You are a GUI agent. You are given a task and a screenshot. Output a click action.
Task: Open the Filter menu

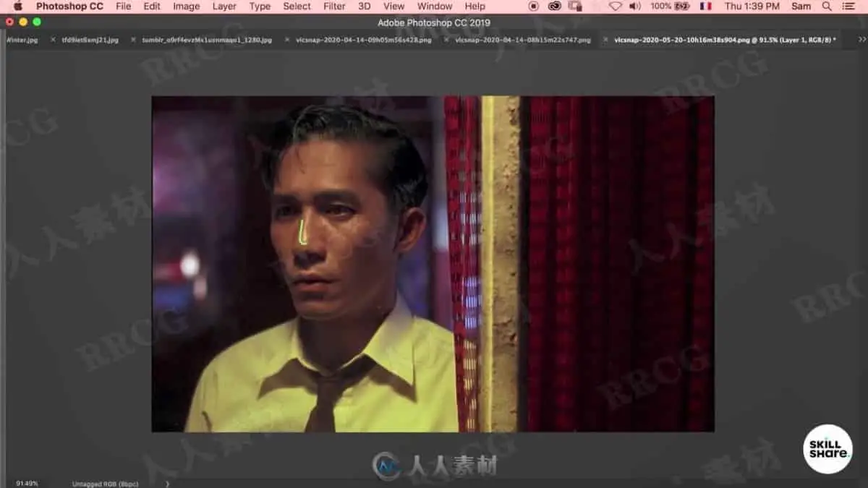[x=334, y=6]
